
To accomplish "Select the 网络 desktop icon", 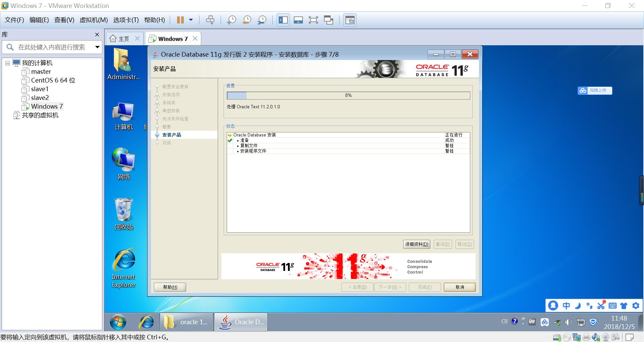I will pyautogui.click(x=124, y=164).
